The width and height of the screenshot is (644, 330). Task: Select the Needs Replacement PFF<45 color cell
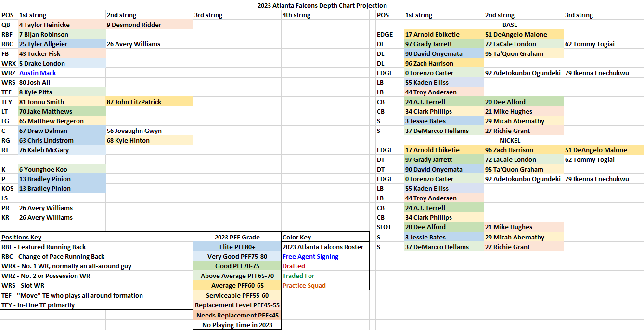tap(237, 315)
